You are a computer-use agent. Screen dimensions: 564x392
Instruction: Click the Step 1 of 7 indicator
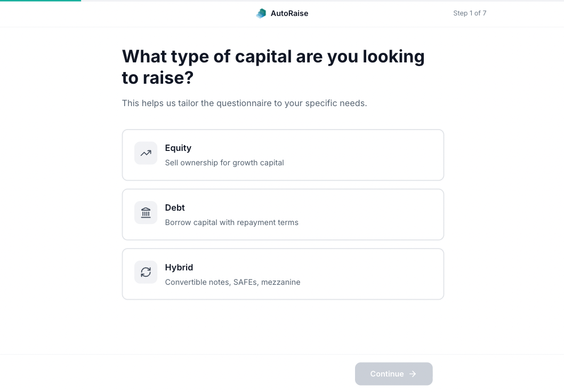(x=470, y=13)
